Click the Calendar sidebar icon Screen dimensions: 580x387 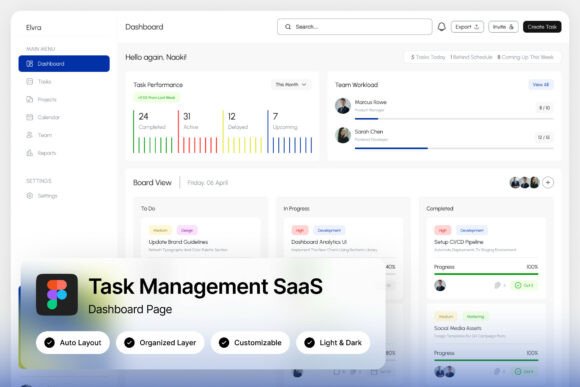click(30, 117)
